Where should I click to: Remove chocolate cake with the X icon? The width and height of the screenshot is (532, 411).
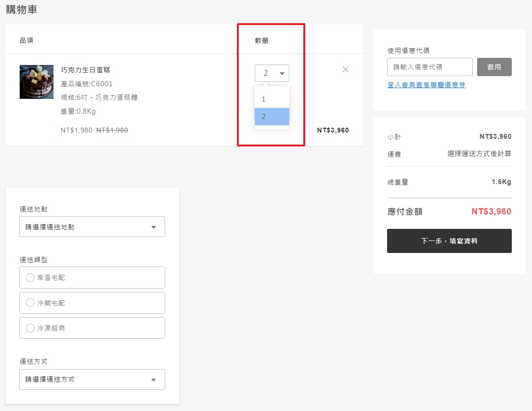coord(345,69)
